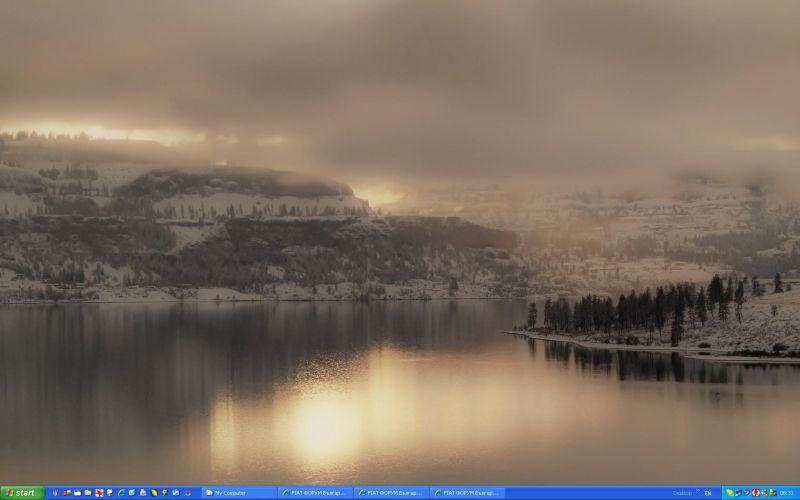Open the yellow folder Quick Launch icon
Screen dimensions: 800x500
(x=88, y=493)
